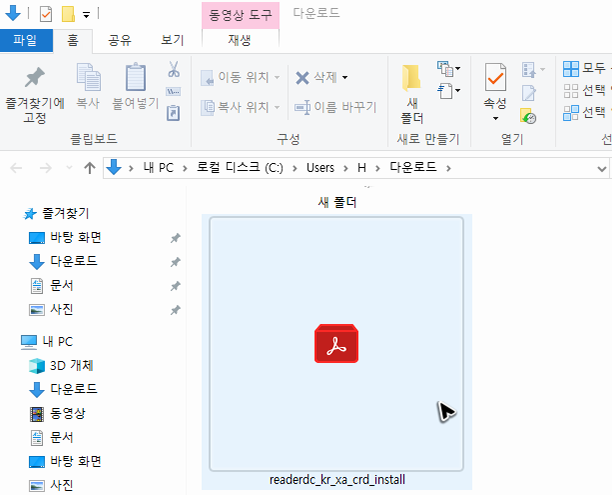
Task: Switch to the 공유 ribbon tab
Action: [x=119, y=40]
